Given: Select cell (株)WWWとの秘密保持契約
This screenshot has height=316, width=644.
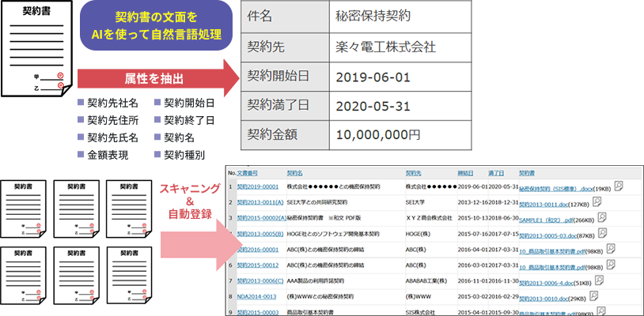Looking at the screenshot, I should click(320, 297).
